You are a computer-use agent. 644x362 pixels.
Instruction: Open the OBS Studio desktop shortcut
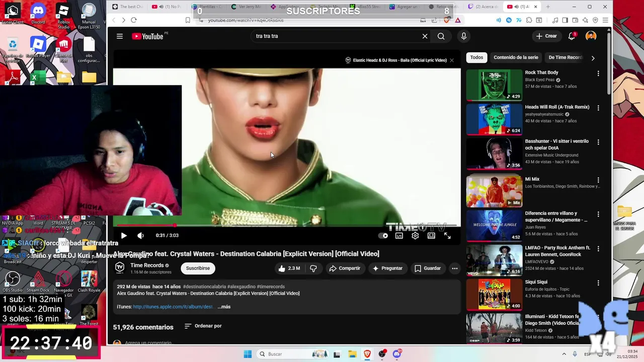[x=13, y=282]
